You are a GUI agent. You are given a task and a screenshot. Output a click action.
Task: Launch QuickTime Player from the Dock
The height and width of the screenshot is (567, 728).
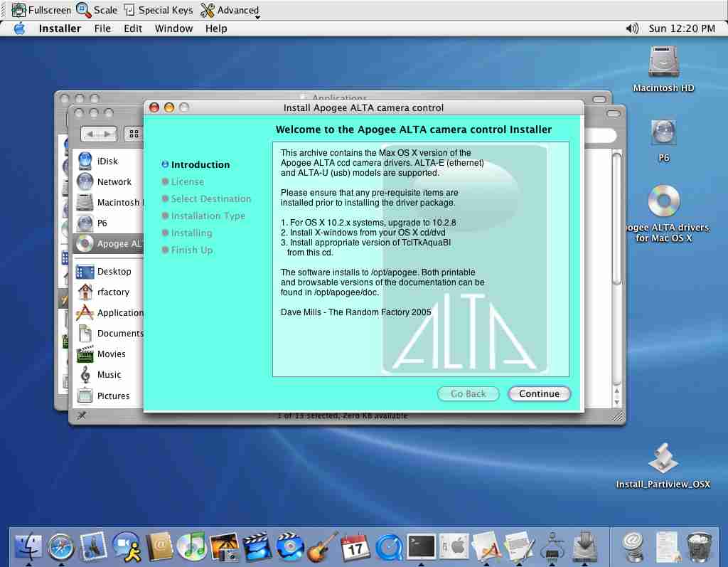click(x=388, y=546)
